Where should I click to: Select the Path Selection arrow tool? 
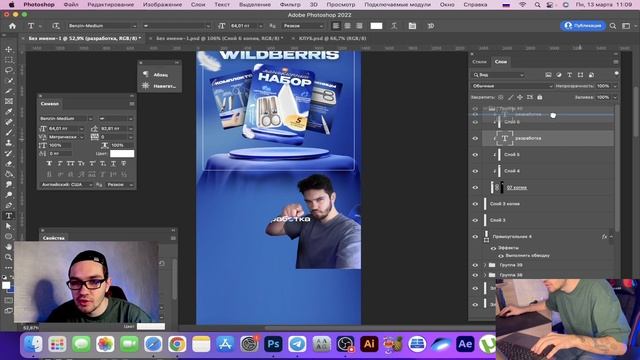pos(9,226)
